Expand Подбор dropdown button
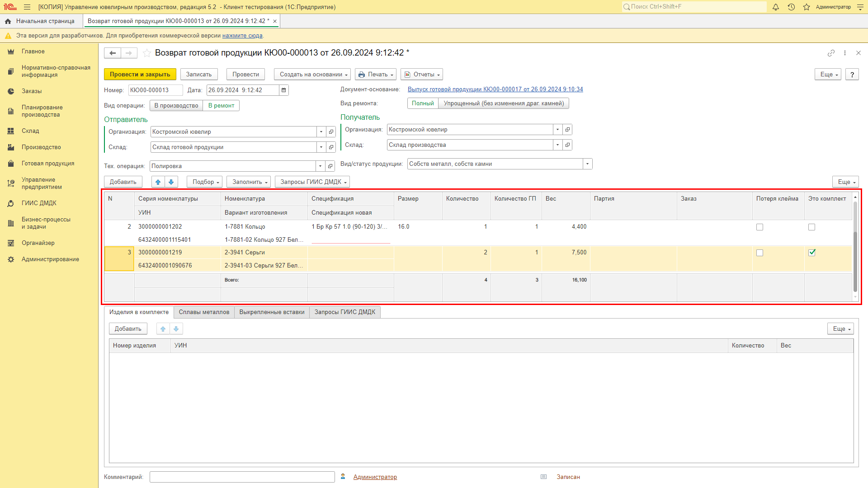 205,182
